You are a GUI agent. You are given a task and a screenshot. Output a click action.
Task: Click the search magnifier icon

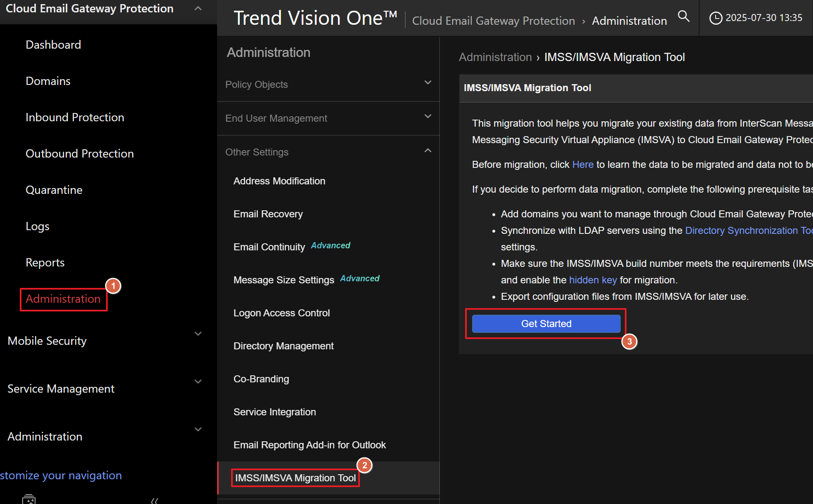click(x=683, y=16)
